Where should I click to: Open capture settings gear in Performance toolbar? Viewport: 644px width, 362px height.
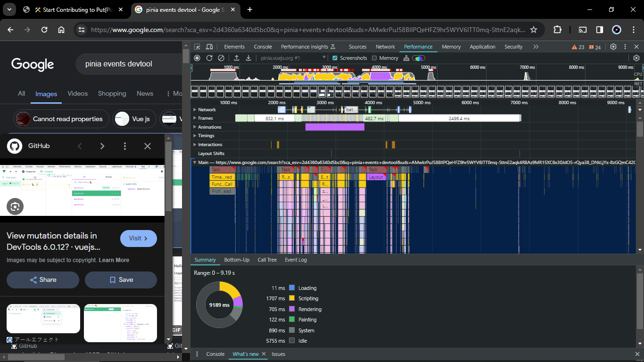click(x=636, y=58)
